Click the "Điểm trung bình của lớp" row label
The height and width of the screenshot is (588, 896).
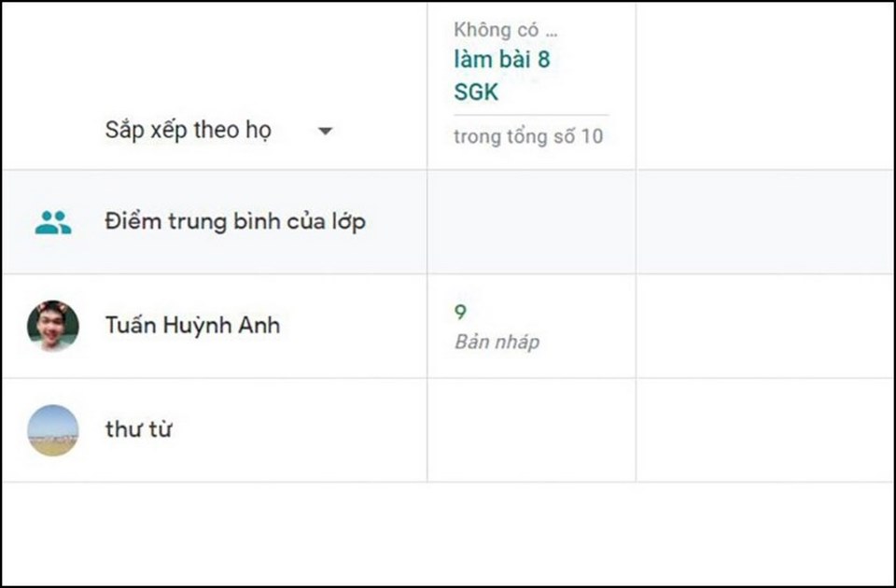point(234,222)
